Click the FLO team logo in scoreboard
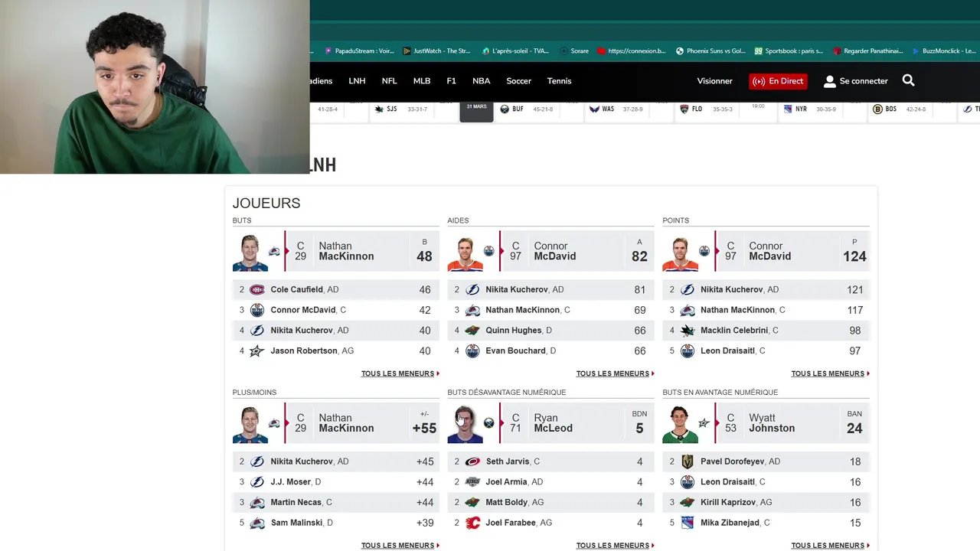 [684, 109]
